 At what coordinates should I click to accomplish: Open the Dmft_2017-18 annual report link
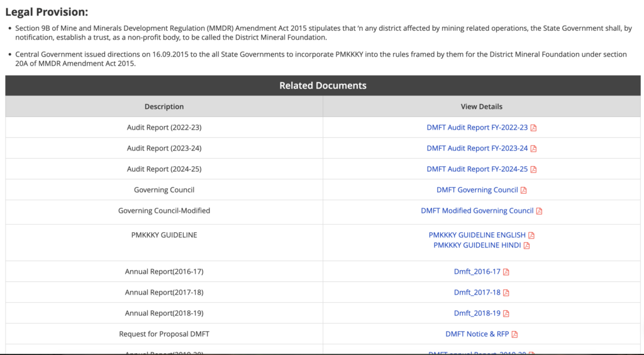[x=477, y=293]
